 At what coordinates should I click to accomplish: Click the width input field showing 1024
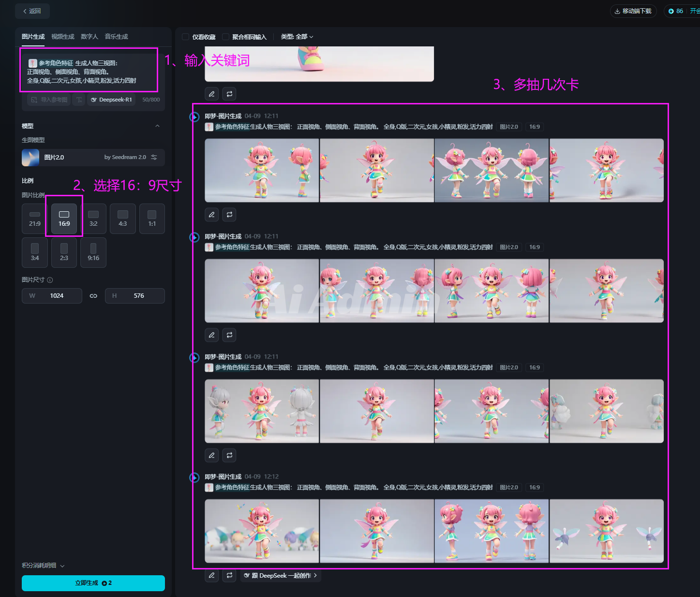(x=57, y=296)
